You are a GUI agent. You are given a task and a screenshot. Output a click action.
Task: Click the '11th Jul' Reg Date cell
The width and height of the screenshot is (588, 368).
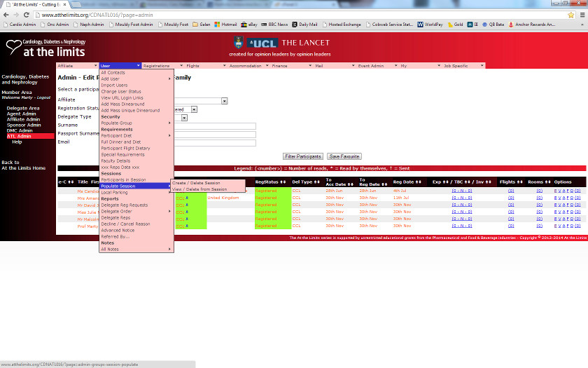401,198
